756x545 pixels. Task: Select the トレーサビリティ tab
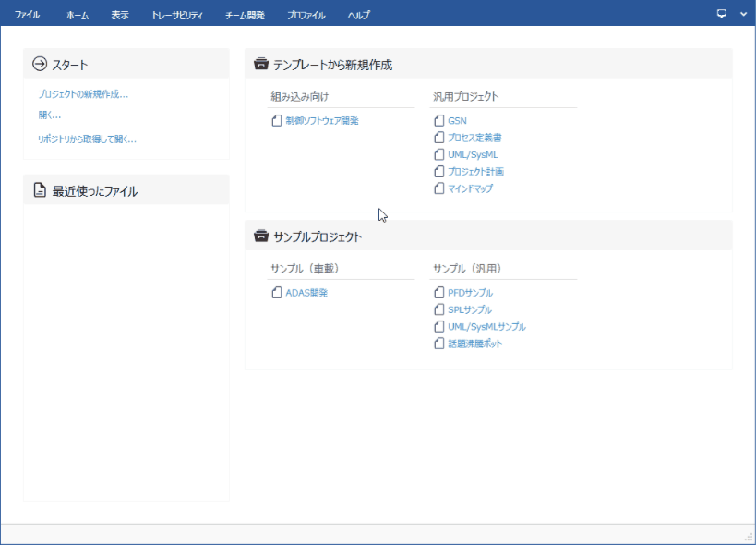pos(177,15)
